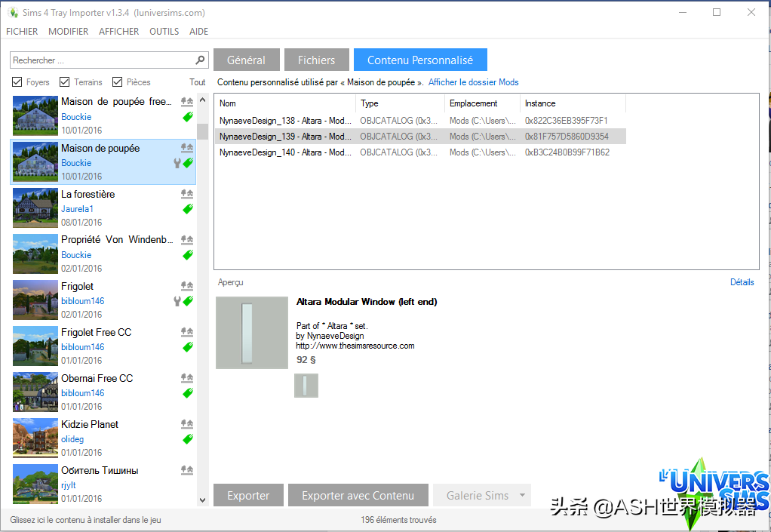Select the Obernai Free CC entry title
Screen dimensions: 771x532
[x=97, y=378]
